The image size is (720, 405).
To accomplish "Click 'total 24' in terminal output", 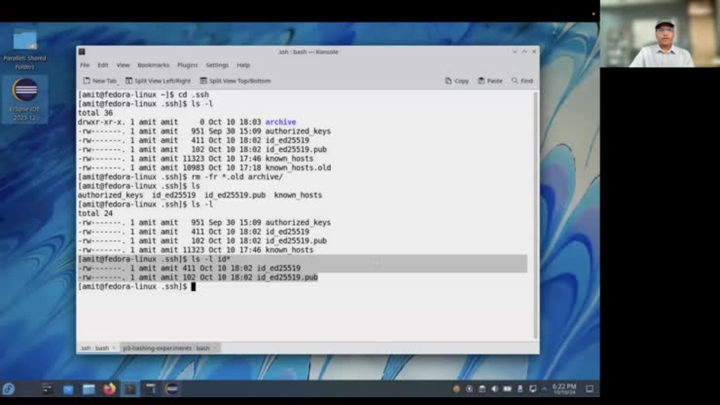I will pyautogui.click(x=95, y=214).
